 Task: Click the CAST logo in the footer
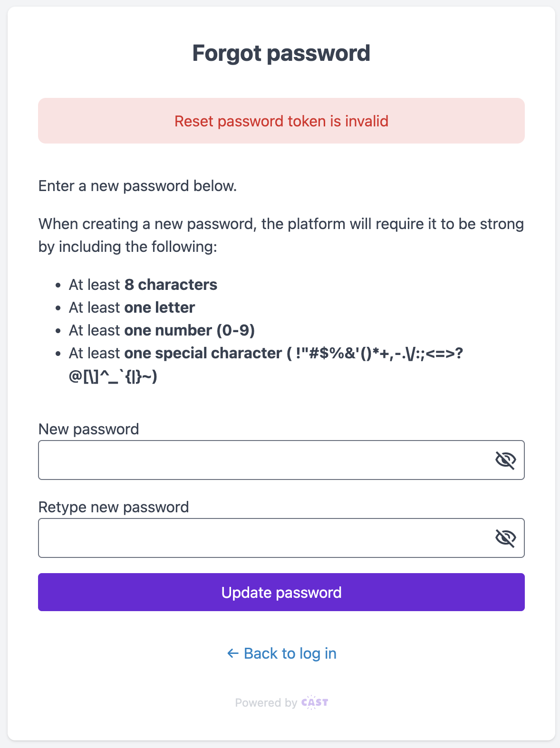[315, 702]
